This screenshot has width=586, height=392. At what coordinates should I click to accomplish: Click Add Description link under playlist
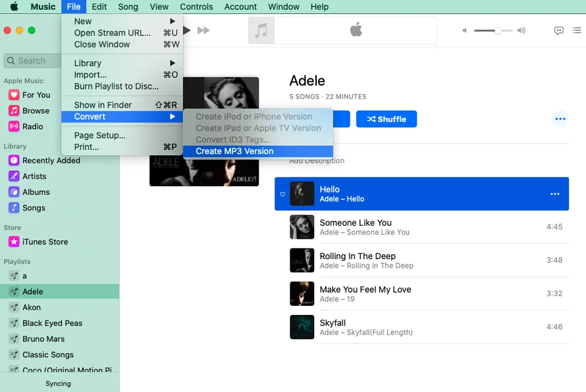(x=317, y=161)
